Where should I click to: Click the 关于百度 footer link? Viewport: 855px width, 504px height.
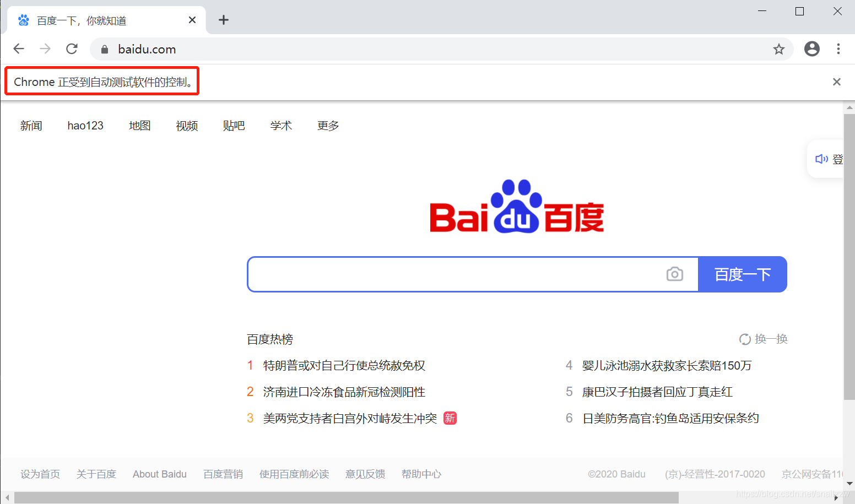pos(96,474)
